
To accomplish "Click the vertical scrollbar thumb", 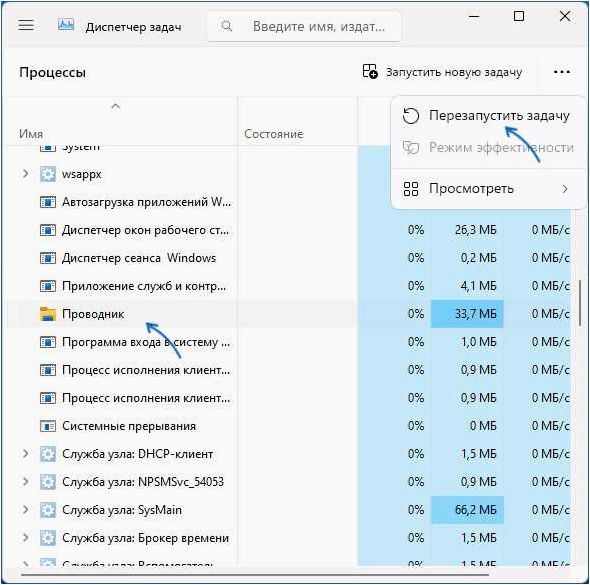I will pyautogui.click(x=580, y=303).
